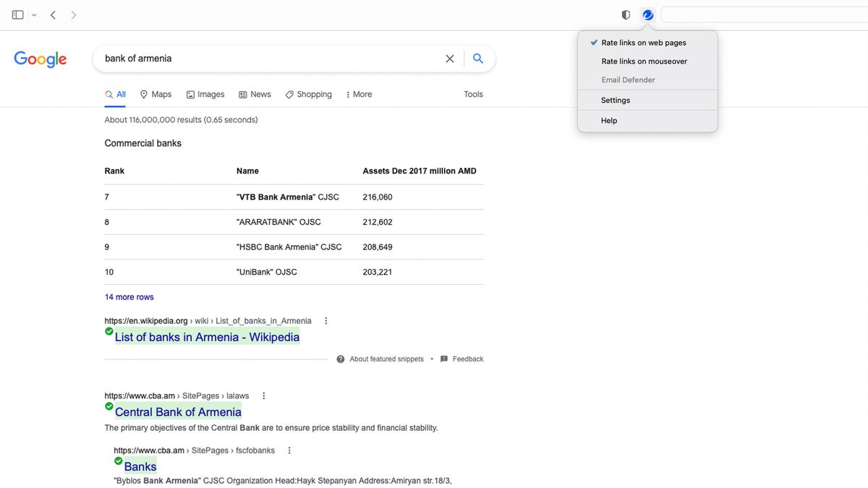Click the Google search input field
Screen dimensions: 868x488
268,59
